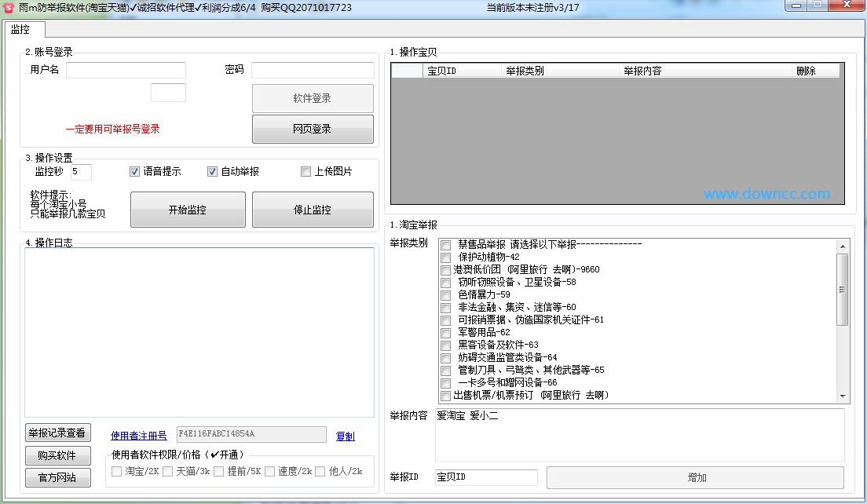867x504 pixels.
Task: Click the 软件登录 button
Action: tap(313, 98)
